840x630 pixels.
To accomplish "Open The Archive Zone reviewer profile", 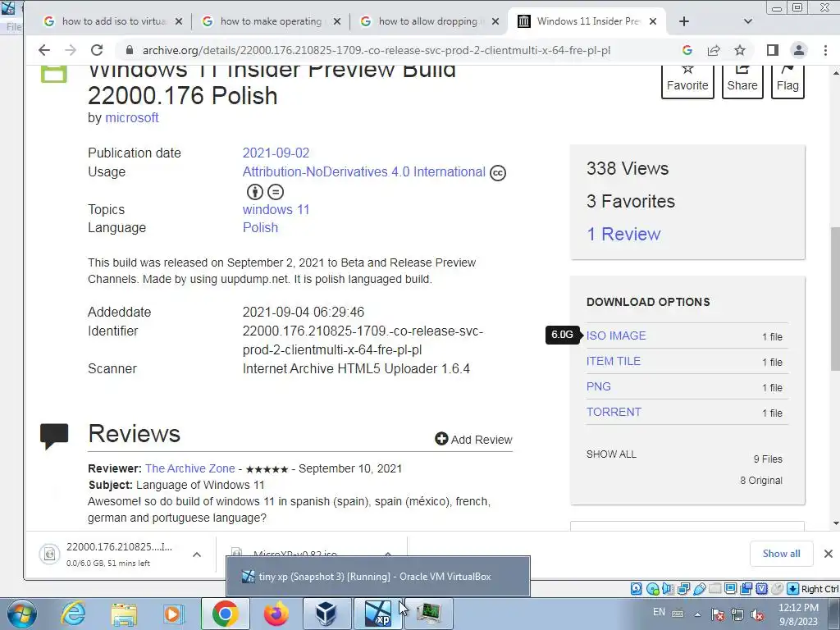I will (x=190, y=468).
